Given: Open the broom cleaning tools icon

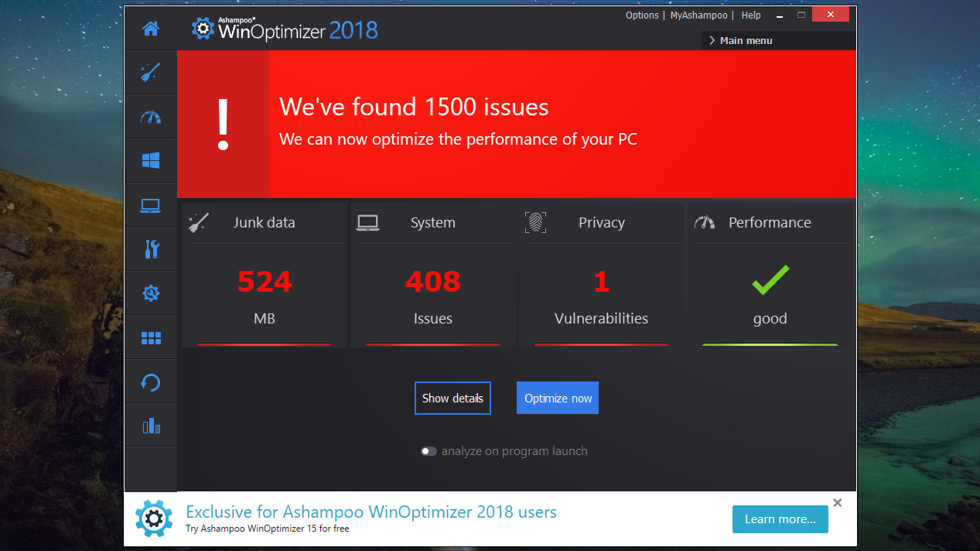Looking at the screenshot, I should tap(151, 73).
